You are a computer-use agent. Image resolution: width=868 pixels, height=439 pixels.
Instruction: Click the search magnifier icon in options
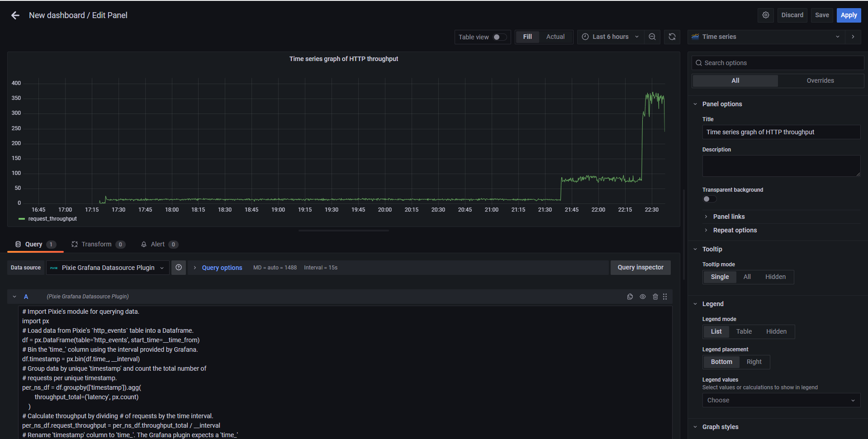click(699, 63)
